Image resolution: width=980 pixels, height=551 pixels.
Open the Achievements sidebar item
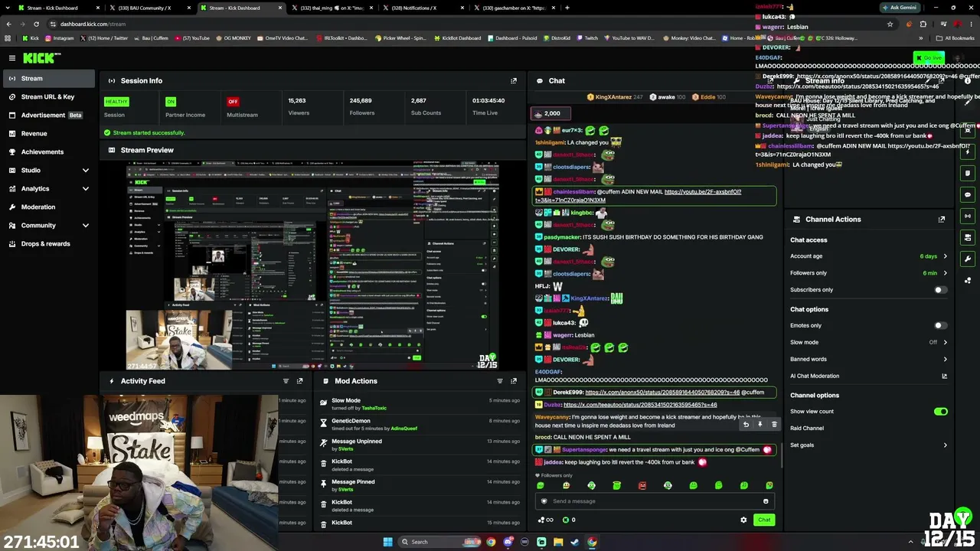tap(49, 152)
